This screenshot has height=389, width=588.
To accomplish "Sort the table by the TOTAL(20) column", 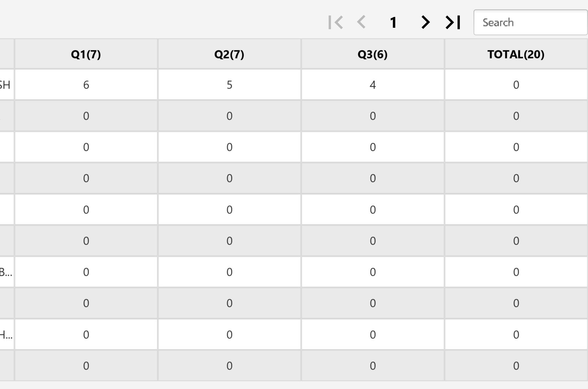I will coord(516,54).
